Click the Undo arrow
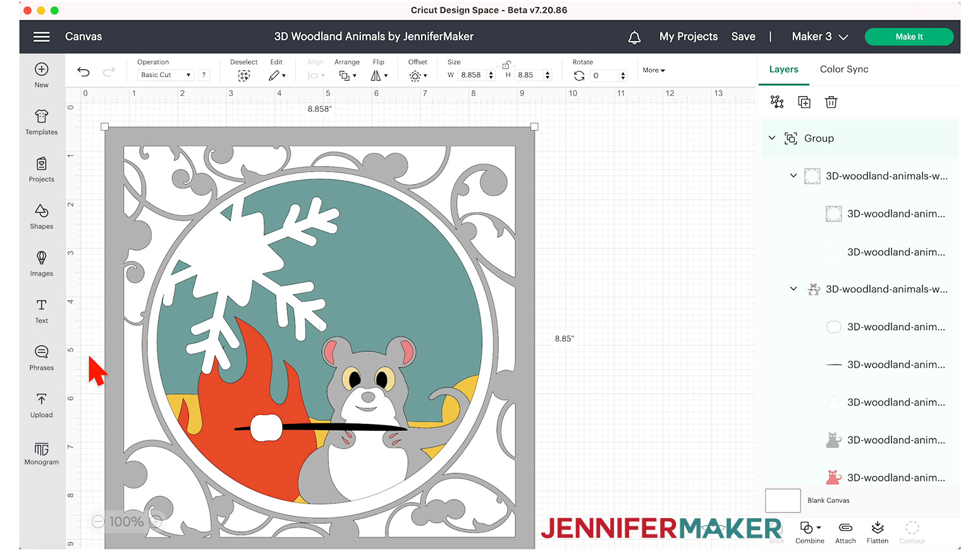Screen dimensions: 980x551 (83, 71)
